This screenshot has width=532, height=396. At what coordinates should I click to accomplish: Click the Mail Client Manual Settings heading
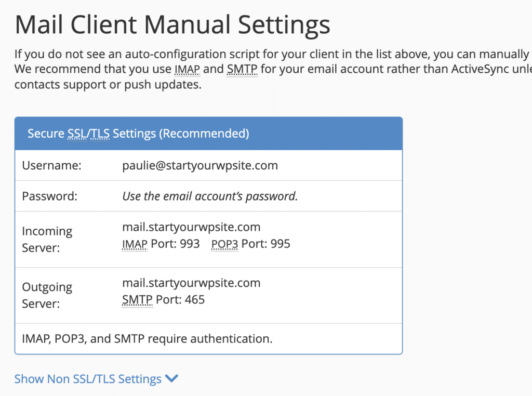point(172,24)
